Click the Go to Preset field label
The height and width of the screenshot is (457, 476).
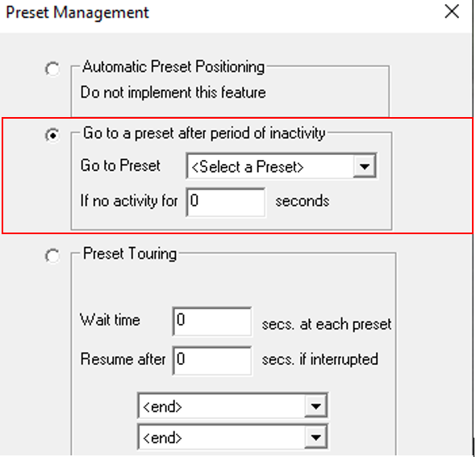120,166
